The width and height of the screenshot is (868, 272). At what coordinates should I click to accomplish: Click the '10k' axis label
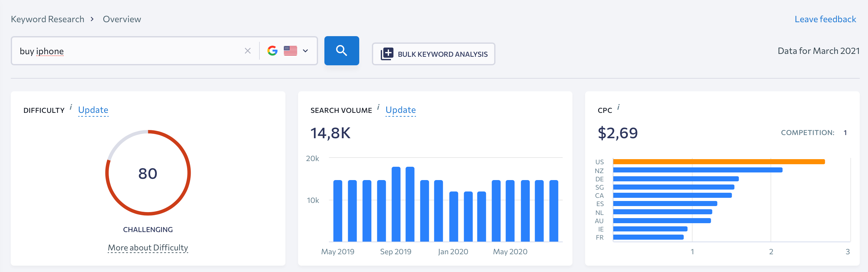pos(313,200)
